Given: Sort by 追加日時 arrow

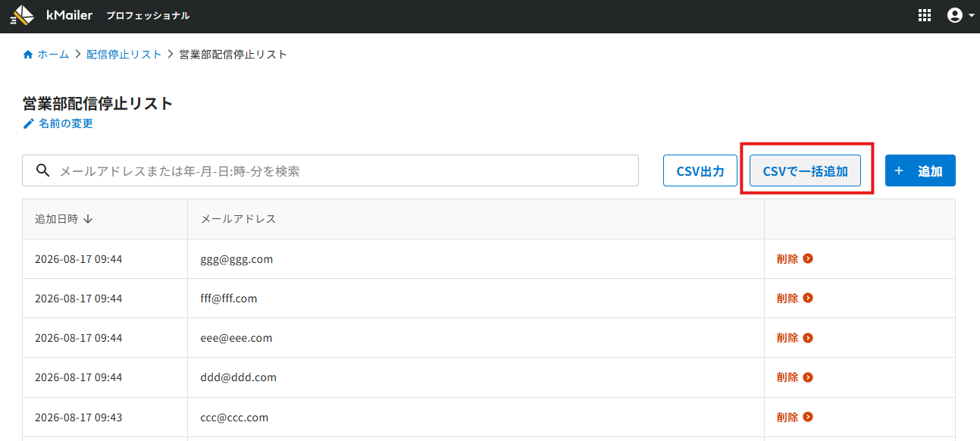Looking at the screenshot, I should coord(88,219).
